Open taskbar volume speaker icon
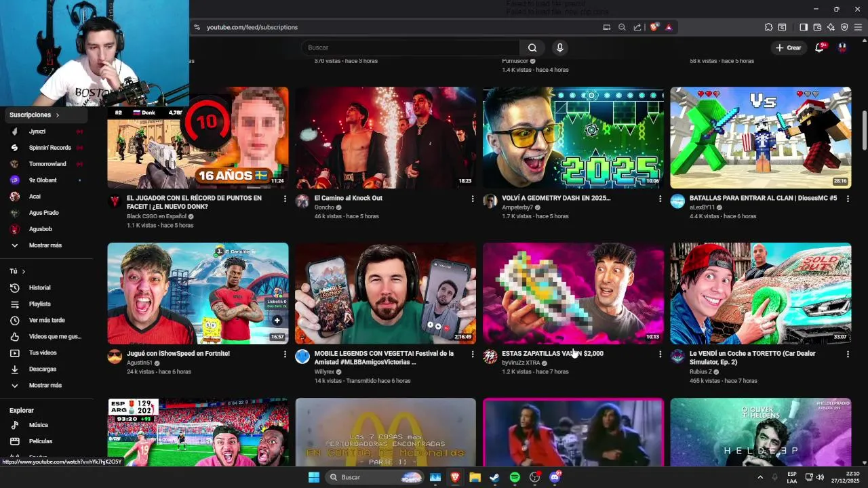The width and height of the screenshot is (868, 488). point(820,477)
